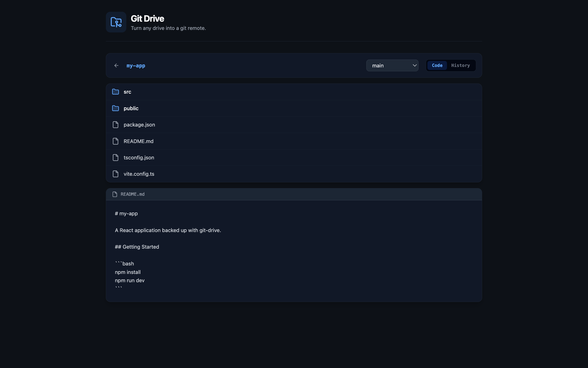Click the tsconfig.json file icon
The height and width of the screenshot is (368, 588).
pos(115,158)
